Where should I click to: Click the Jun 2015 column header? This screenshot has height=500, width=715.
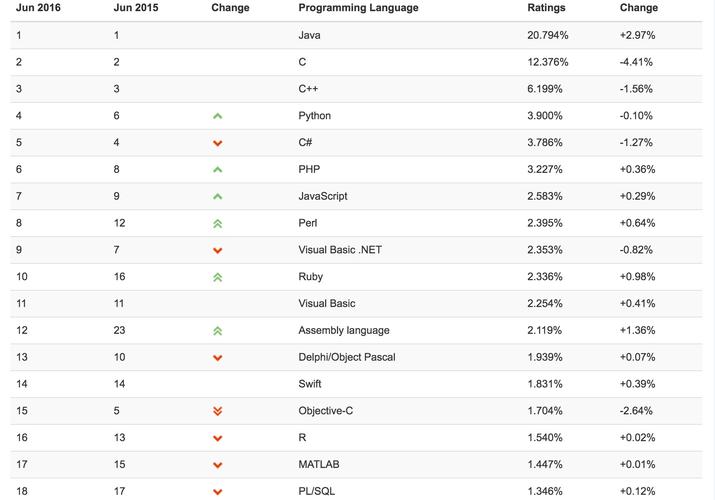(136, 8)
